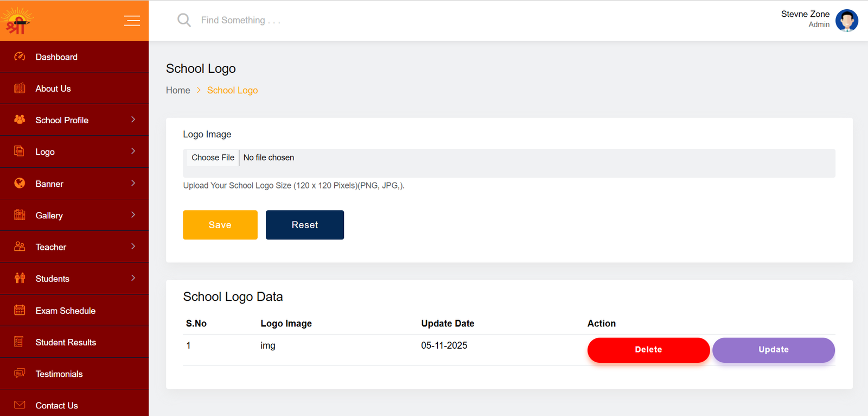Viewport: 868px width, 416px height.
Task: Click the School Logo Data heading
Action: tap(233, 297)
